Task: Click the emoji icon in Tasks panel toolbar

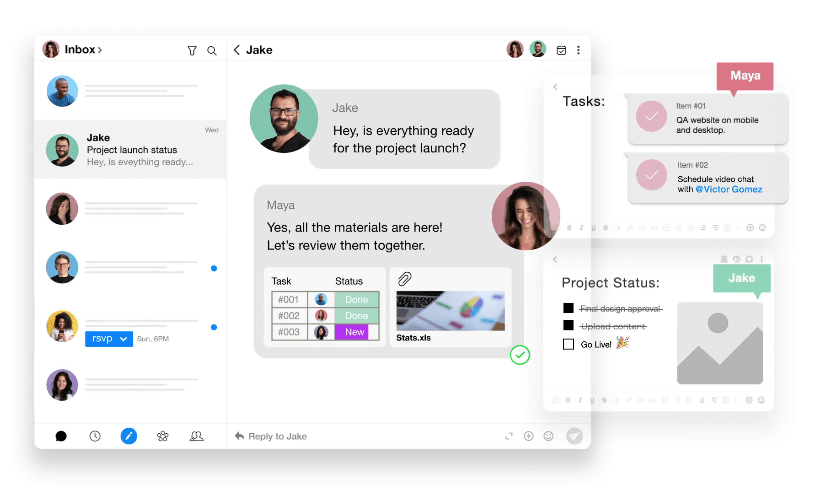Action: tap(762, 227)
